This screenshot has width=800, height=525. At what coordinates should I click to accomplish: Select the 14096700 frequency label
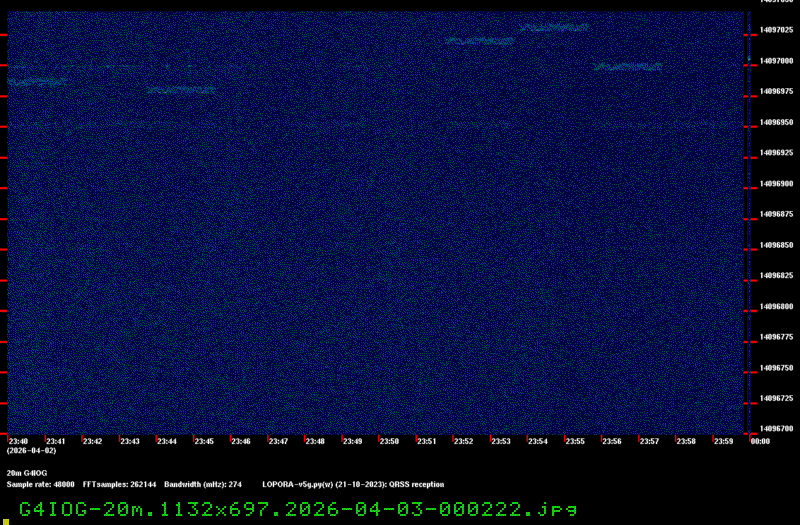(x=777, y=429)
